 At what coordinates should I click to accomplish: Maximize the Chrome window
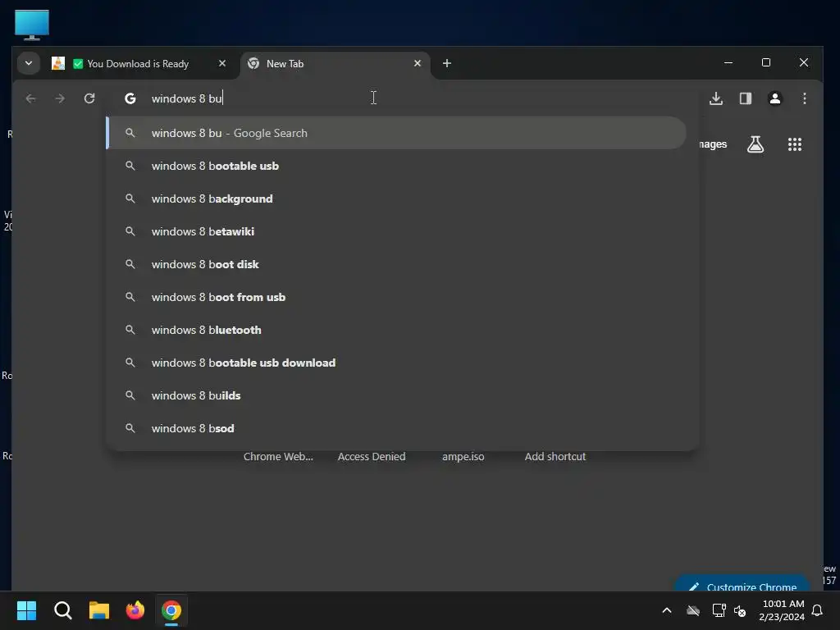(766, 62)
